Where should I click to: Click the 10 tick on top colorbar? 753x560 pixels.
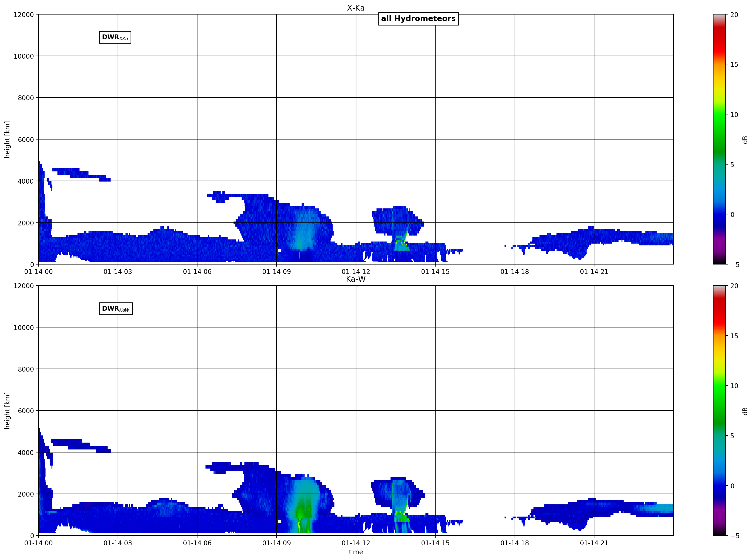[x=734, y=115]
